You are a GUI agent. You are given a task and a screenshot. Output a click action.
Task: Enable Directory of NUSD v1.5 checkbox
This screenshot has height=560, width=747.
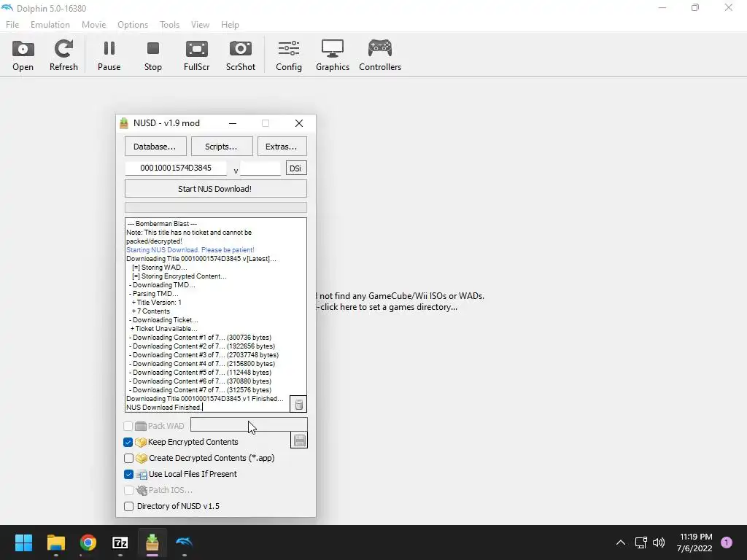click(x=128, y=506)
